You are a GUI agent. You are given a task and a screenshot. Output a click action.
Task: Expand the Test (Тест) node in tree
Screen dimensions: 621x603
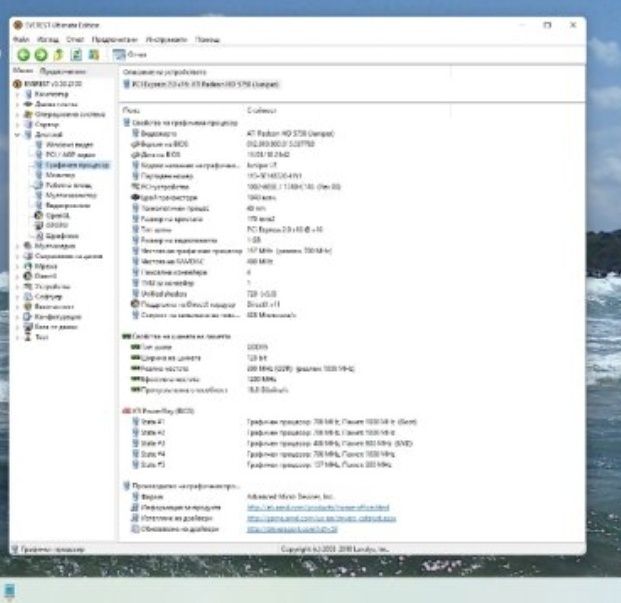tap(16, 338)
